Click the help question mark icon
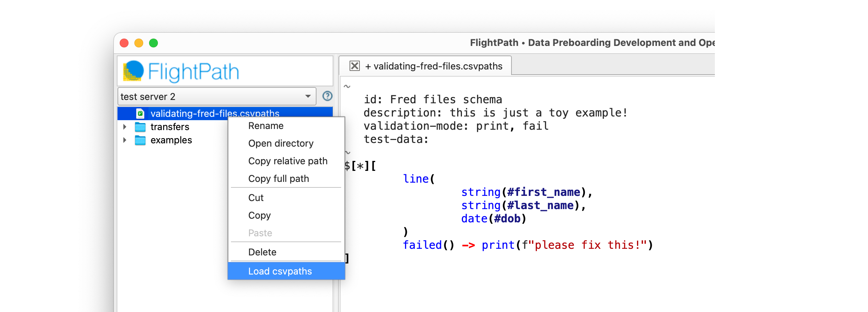Screen dimensions: 868x312 (x=327, y=96)
